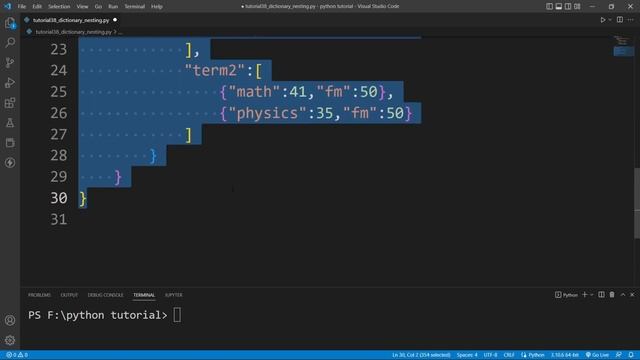Screen dimensions: 640x360
Task: Select the Python 3.10.6 64-bit interpreter
Action: pyautogui.click(x=565, y=355)
